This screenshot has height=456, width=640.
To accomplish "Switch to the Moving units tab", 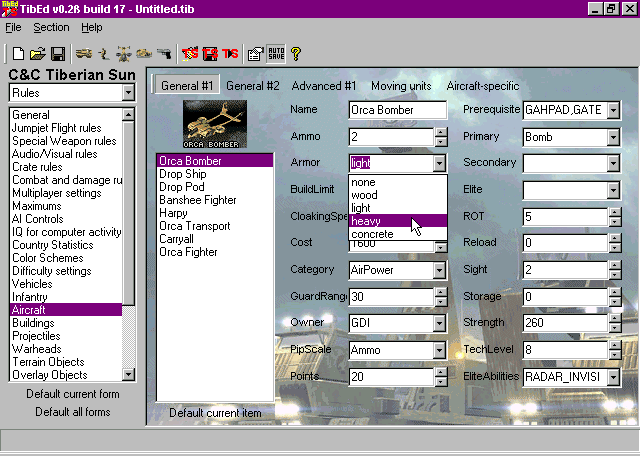I will [x=401, y=86].
